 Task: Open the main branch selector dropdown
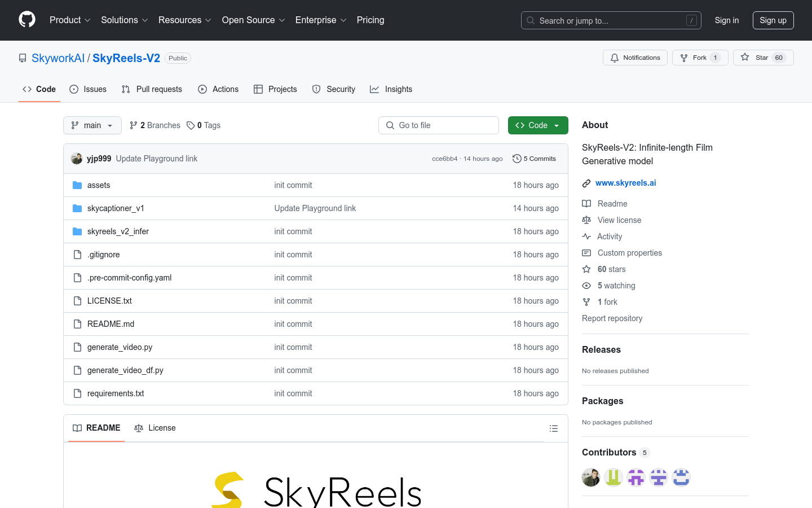(92, 125)
